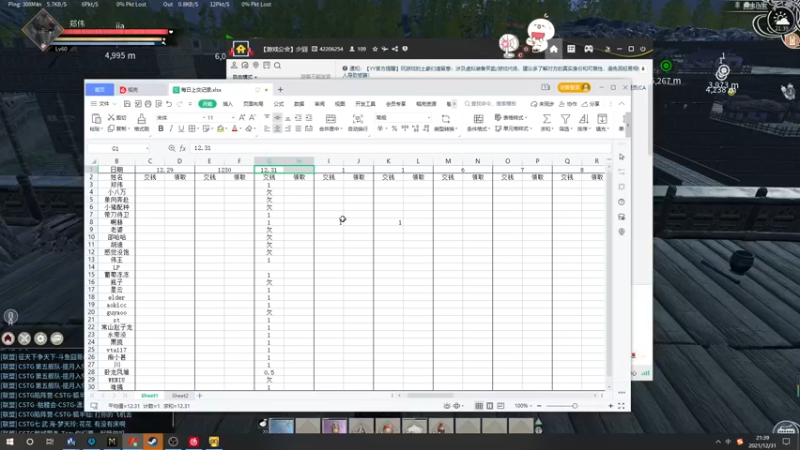
Task: Click the Steam icon in Windows taskbar
Action: 153,441
